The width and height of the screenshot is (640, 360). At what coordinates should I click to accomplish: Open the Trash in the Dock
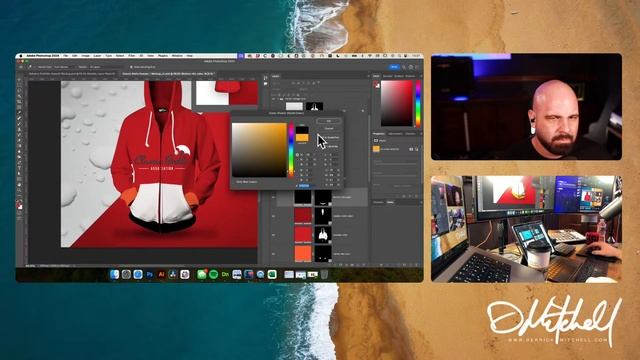click(324, 275)
